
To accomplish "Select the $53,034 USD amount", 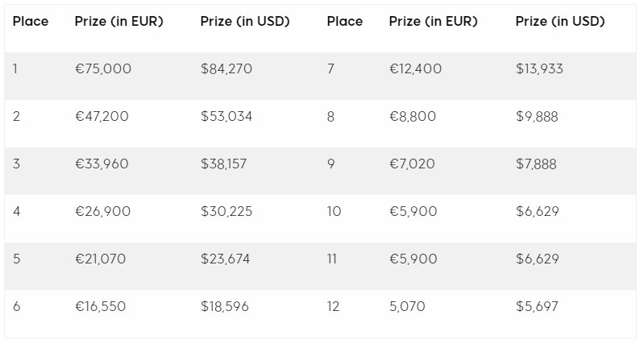I will pos(226,117).
